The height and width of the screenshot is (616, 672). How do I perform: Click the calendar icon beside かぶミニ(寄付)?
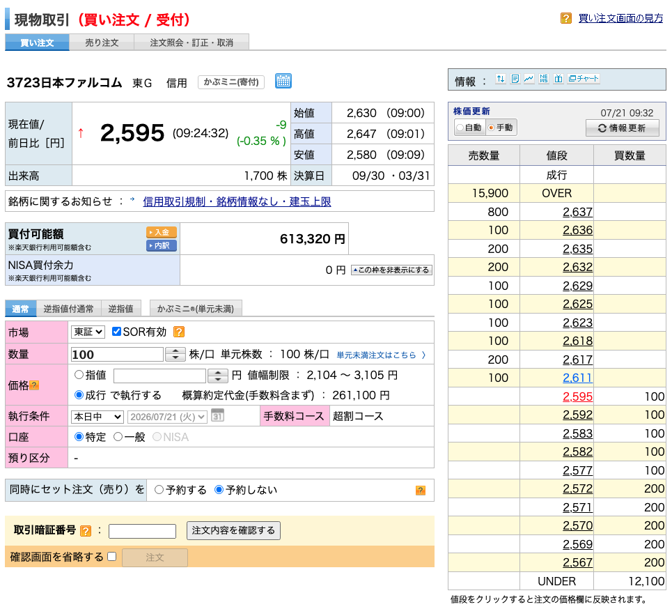click(283, 81)
